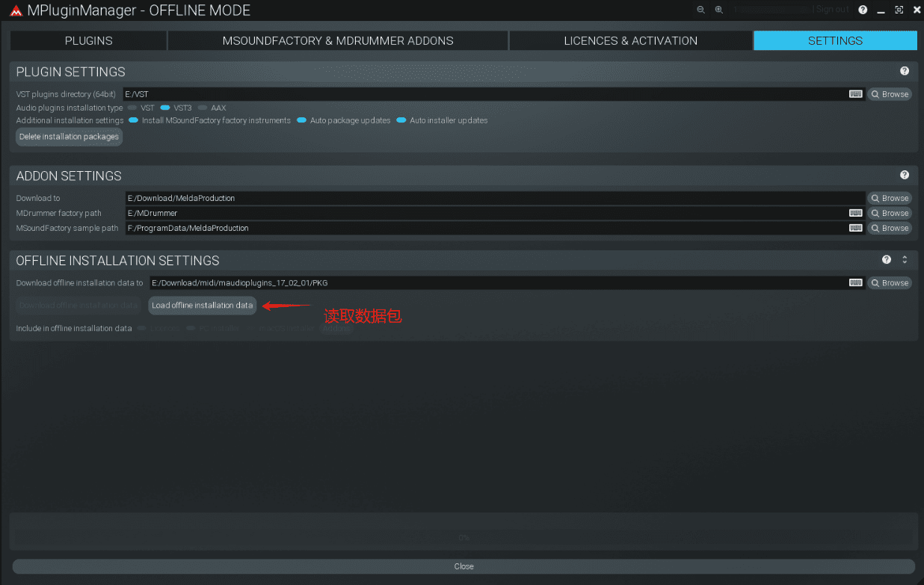Open help for the Offline Installation Settings section

pyautogui.click(x=887, y=260)
